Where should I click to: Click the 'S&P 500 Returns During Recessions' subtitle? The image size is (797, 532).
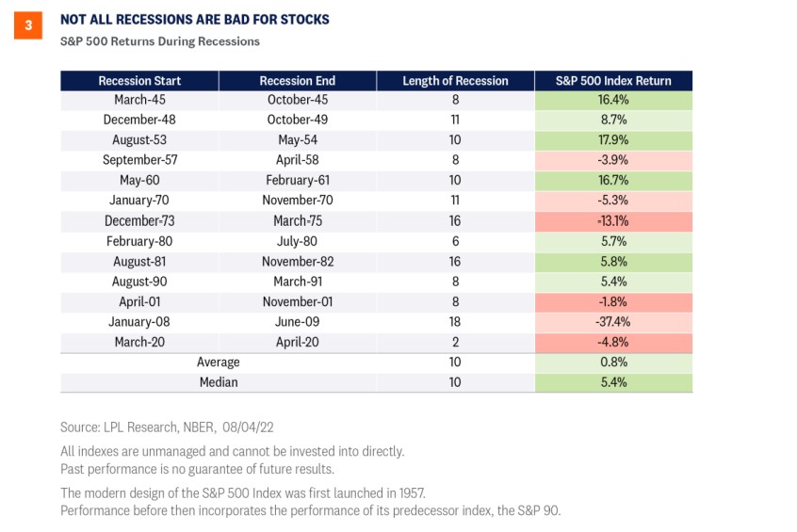click(160, 41)
